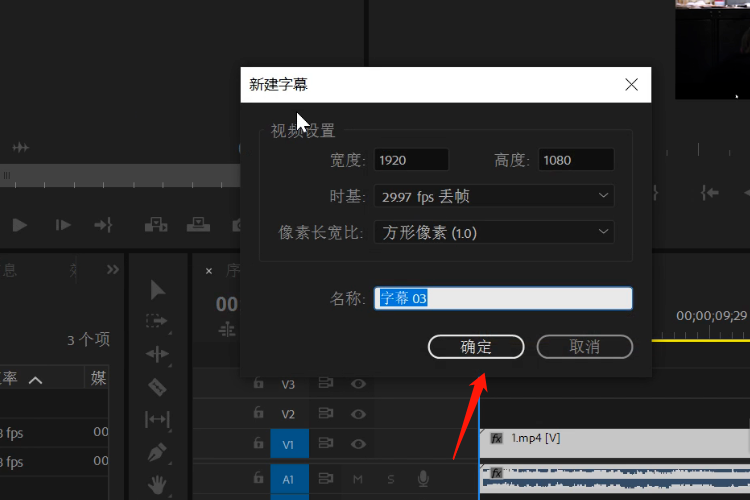Select the 1.mp4 [V] video clip
The image size is (750, 500).
pos(615,443)
